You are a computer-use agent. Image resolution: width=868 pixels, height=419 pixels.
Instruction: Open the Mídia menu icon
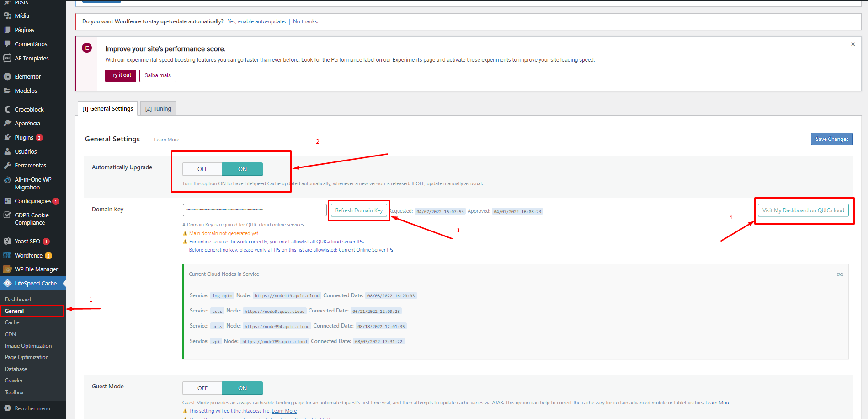click(x=7, y=16)
